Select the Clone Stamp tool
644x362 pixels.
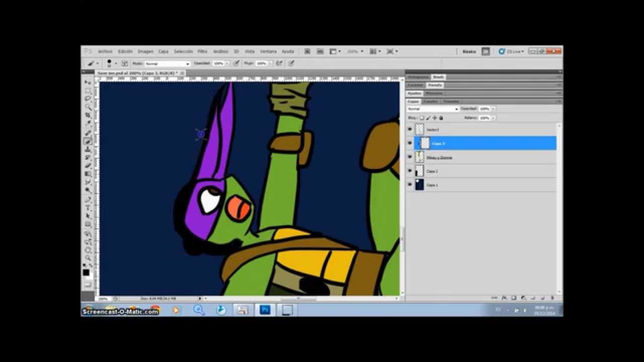tap(88, 149)
